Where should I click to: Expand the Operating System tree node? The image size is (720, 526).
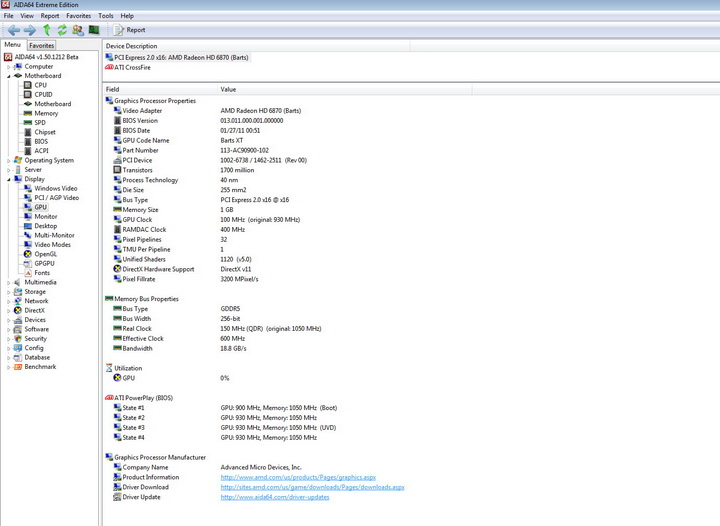point(8,161)
